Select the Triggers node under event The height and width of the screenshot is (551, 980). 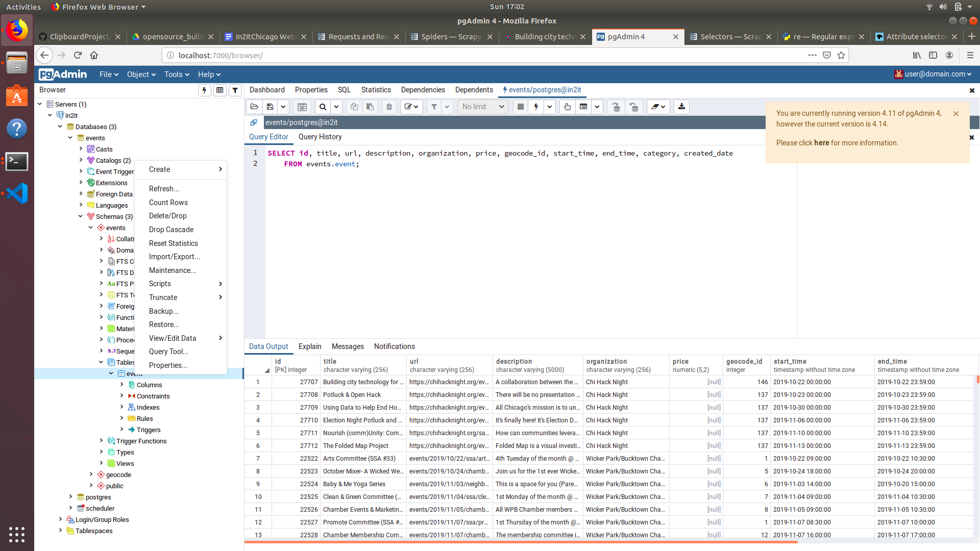point(149,430)
